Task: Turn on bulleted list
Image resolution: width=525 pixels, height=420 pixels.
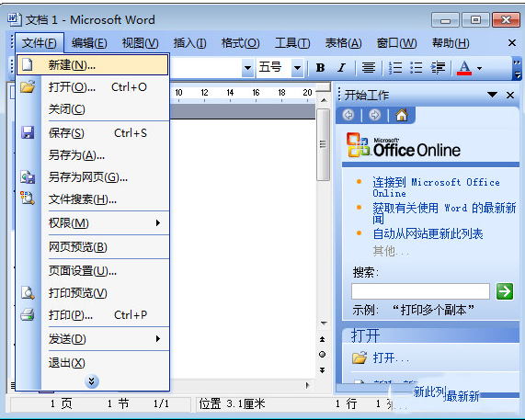Action: (x=417, y=68)
